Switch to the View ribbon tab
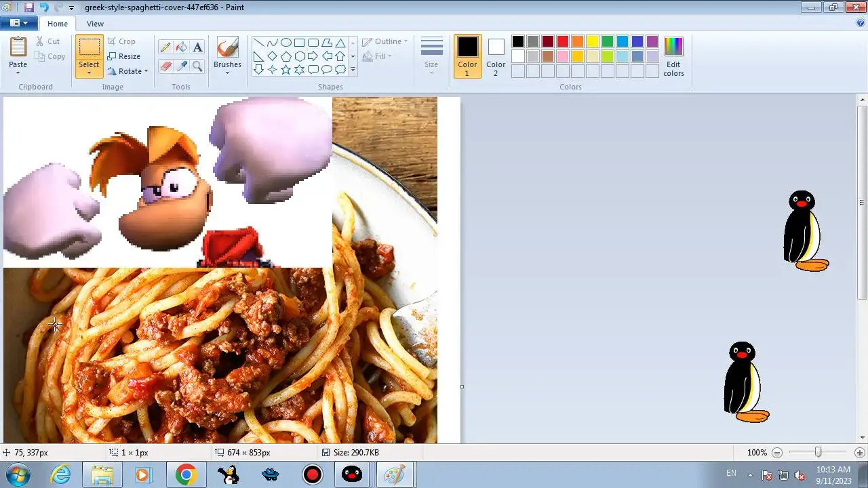 (95, 24)
